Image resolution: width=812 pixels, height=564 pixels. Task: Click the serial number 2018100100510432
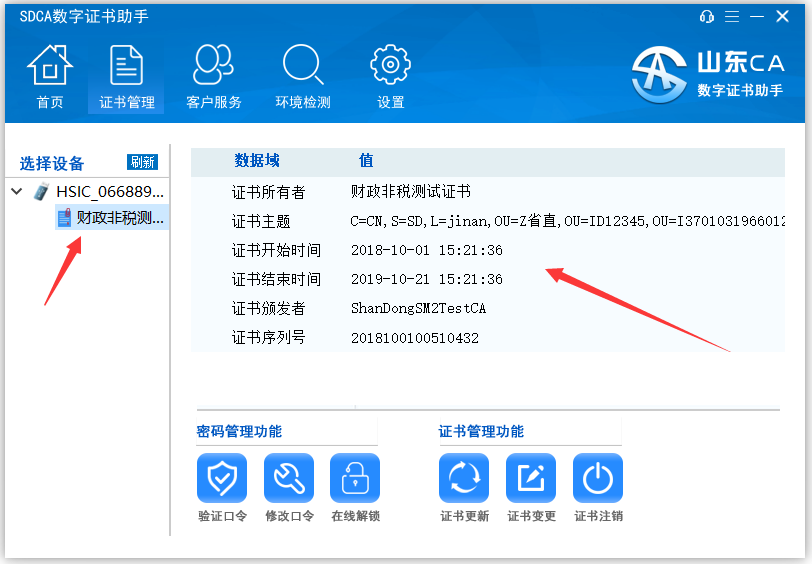pos(415,338)
